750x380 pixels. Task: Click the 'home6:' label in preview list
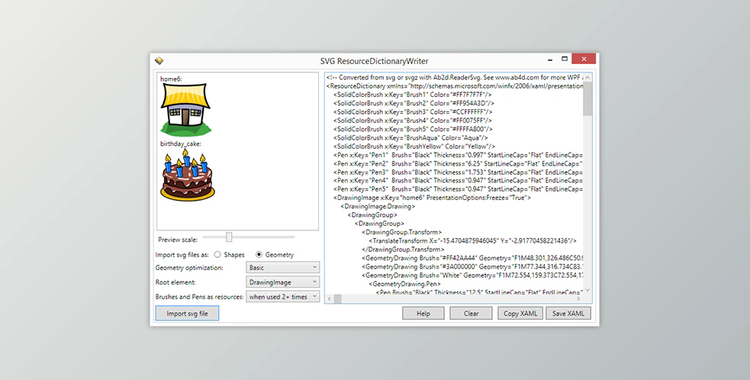point(171,78)
